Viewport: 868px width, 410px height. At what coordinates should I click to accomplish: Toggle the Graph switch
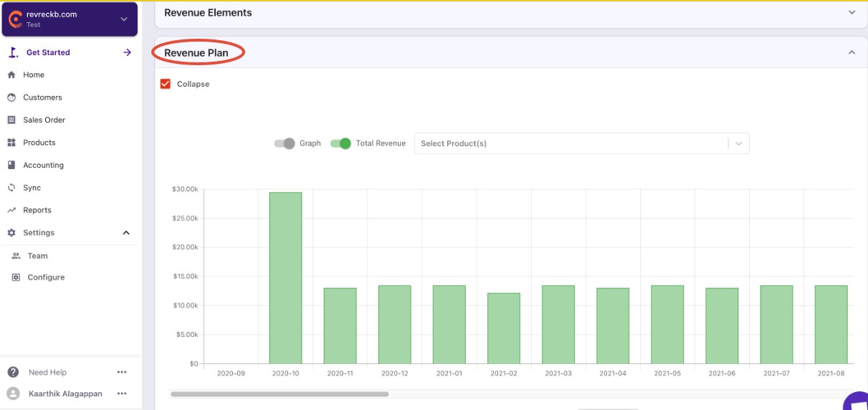[285, 143]
